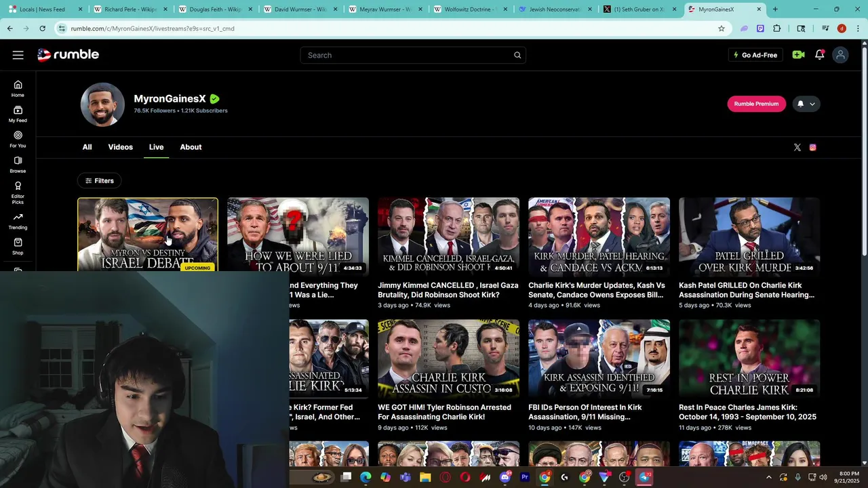Screen dimensions: 868x488
Task: Open Myron vs Destiny Israel Debate thumbnail
Action: click(148, 235)
